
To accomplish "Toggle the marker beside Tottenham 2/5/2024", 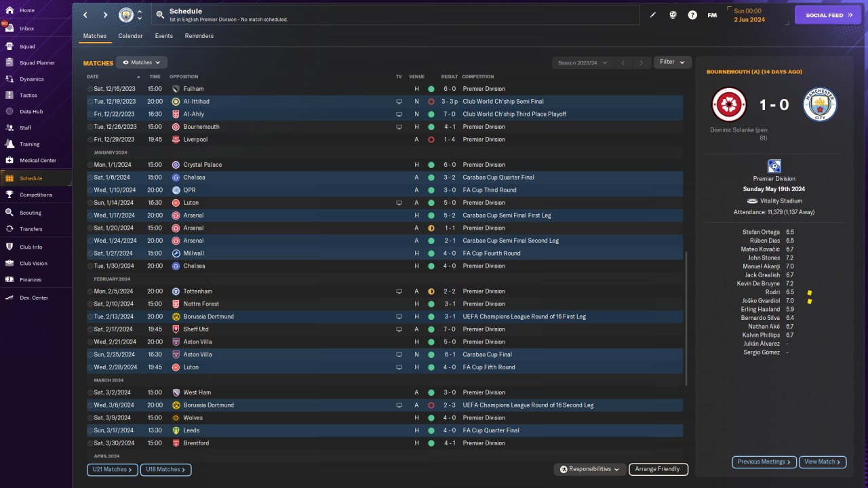I will [x=90, y=291].
